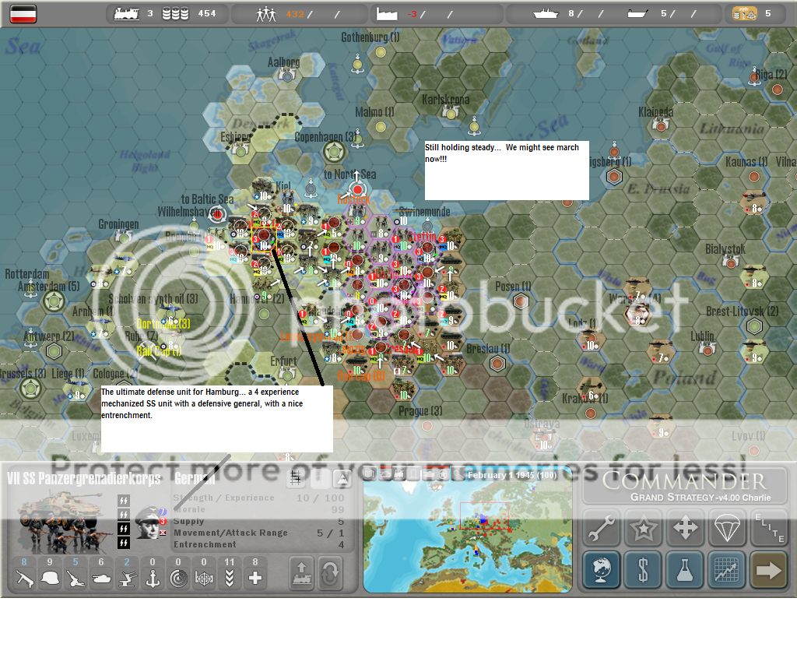
Task: Click the anchor naval stat icon
Action: pyautogui.click(x=153, y=579)
